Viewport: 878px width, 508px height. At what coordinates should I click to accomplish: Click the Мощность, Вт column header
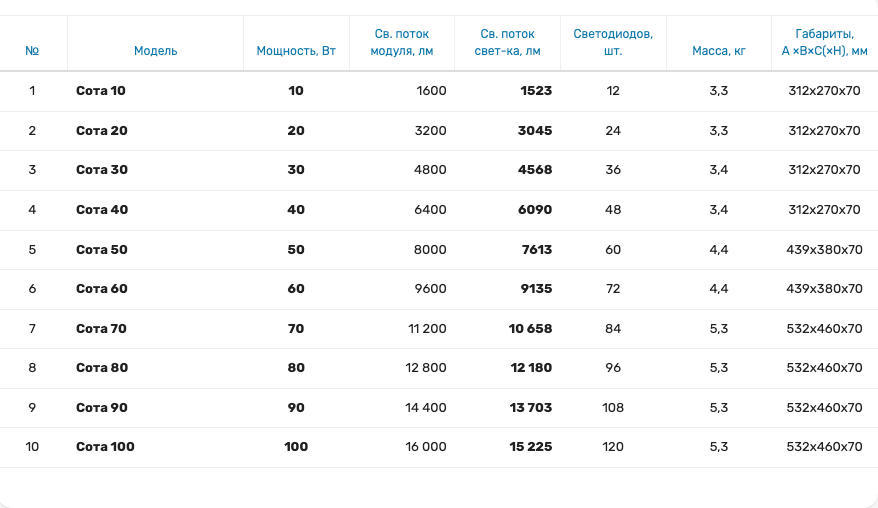(x=296, y=51)
